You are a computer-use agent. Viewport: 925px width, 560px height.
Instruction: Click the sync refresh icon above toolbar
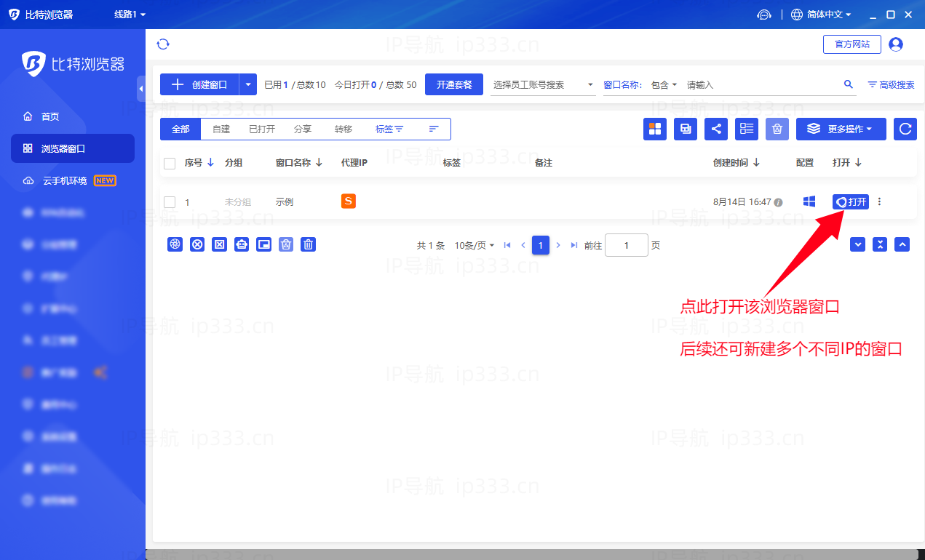[163, 44]
